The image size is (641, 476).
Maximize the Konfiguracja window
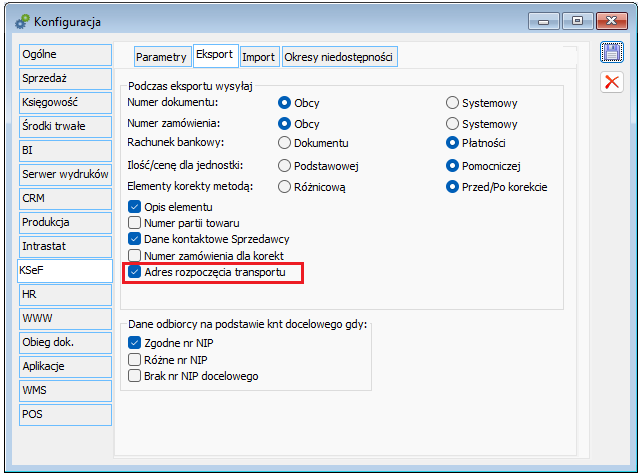pos(577,21)
